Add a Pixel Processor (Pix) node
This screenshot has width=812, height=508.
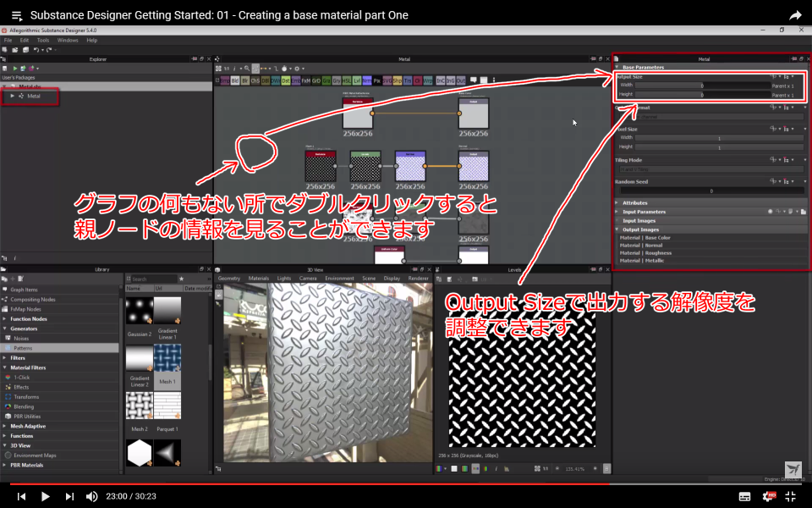pos(377,80)
